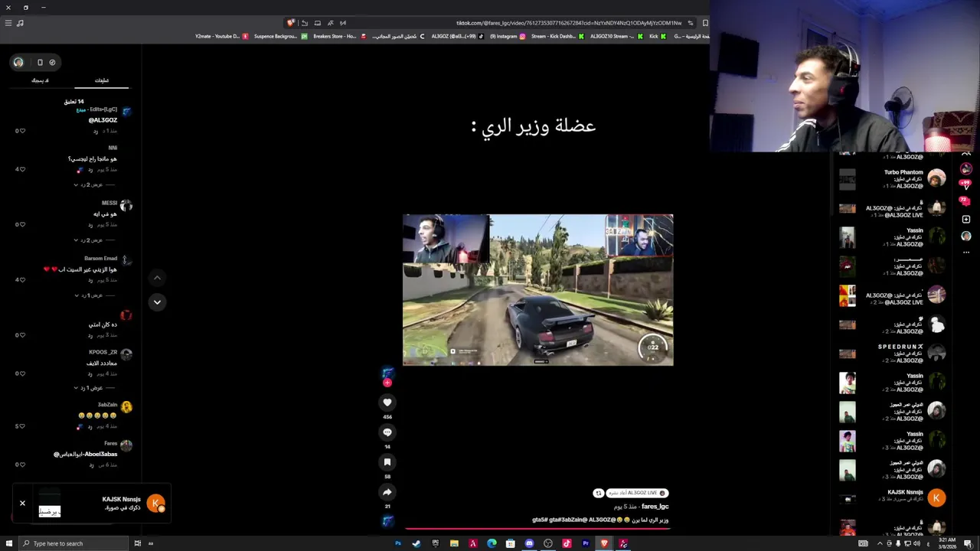Open the Instagram bookmark
The image size is (980, 551).
click(x=508, y=36)
